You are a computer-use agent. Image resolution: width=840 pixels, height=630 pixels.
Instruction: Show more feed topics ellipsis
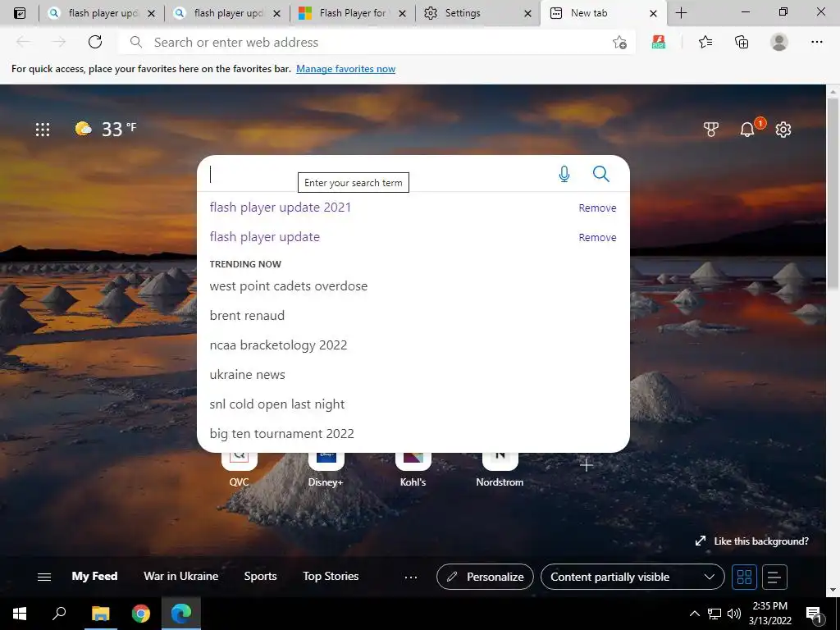coord(411,577)
